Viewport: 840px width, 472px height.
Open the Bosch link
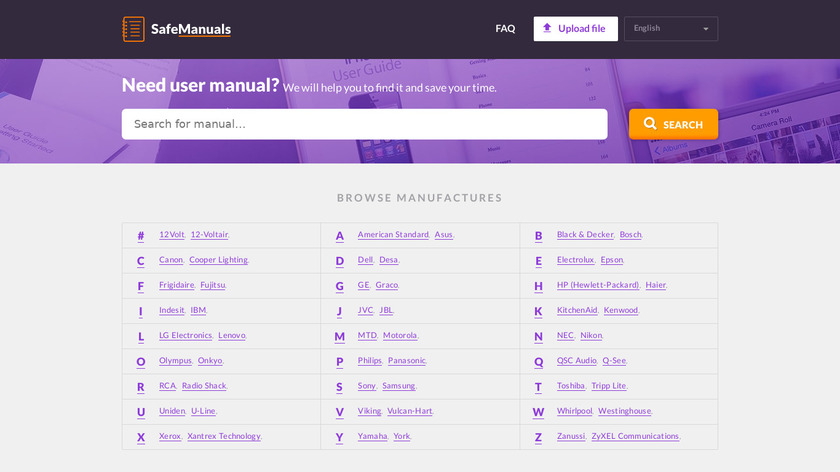coord(631,235)
